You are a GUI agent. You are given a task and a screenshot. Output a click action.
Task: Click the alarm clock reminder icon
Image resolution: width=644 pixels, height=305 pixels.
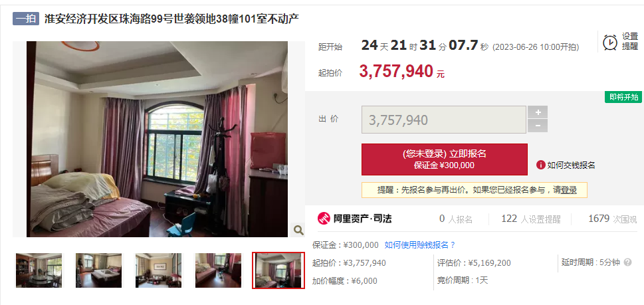tap(610, 43)
